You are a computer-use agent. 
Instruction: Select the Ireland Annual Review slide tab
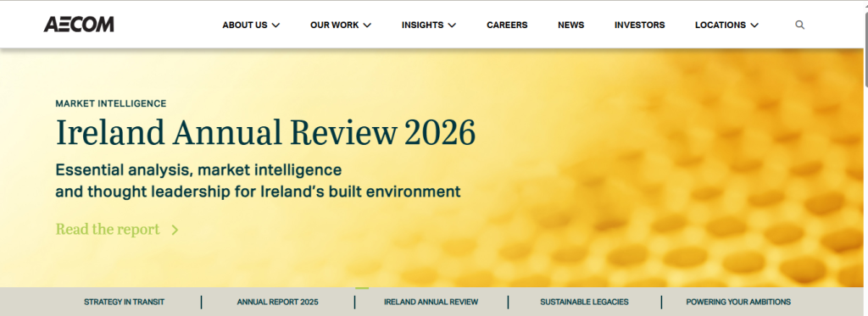pos(431,302)
